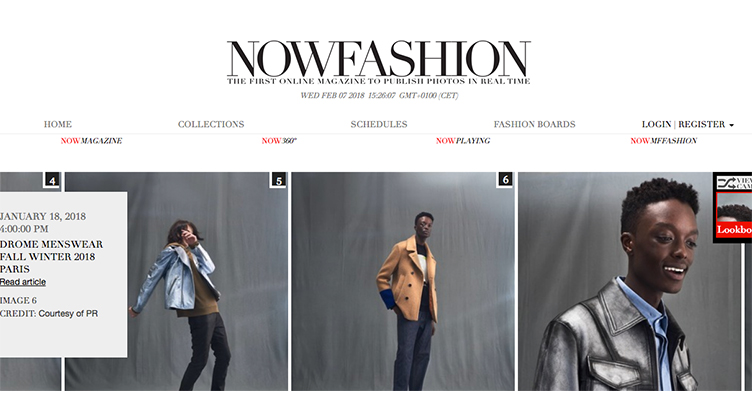Click the Read article link
This screenshot has width=752, height=418.
point(23,282)
